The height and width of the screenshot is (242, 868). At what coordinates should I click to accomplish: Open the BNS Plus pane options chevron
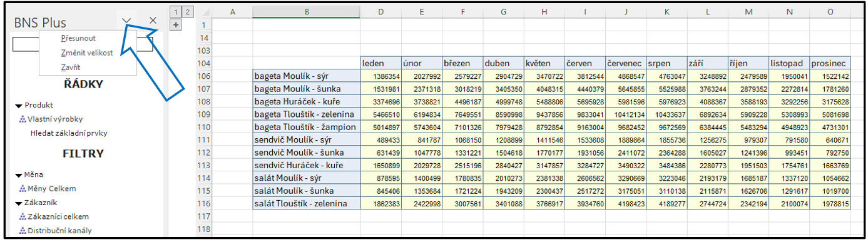127,21
